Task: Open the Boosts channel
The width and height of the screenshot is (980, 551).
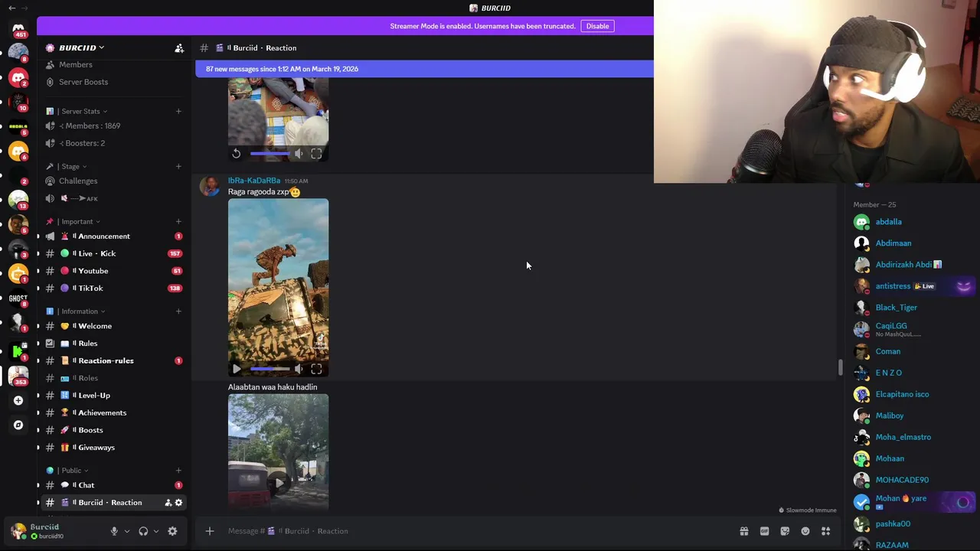Action: pyautogui.click(x=90, y=430)
